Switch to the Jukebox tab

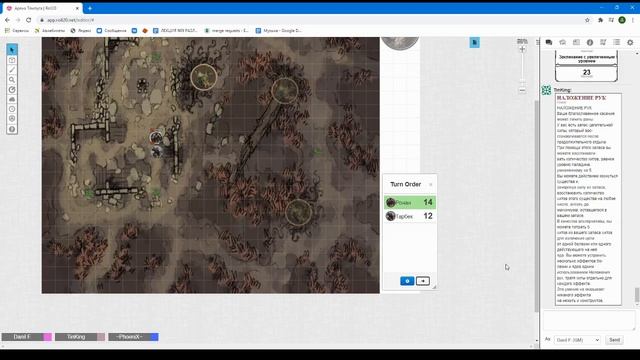[603, 42]
